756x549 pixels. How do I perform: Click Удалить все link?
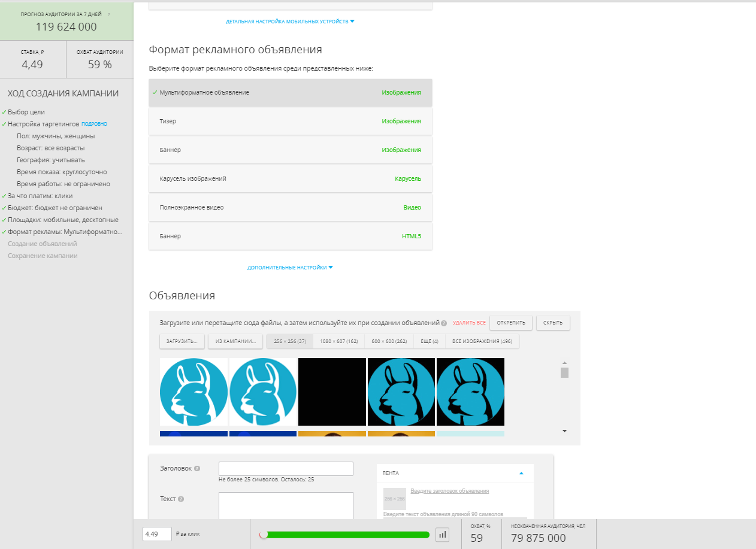[469, 323]
